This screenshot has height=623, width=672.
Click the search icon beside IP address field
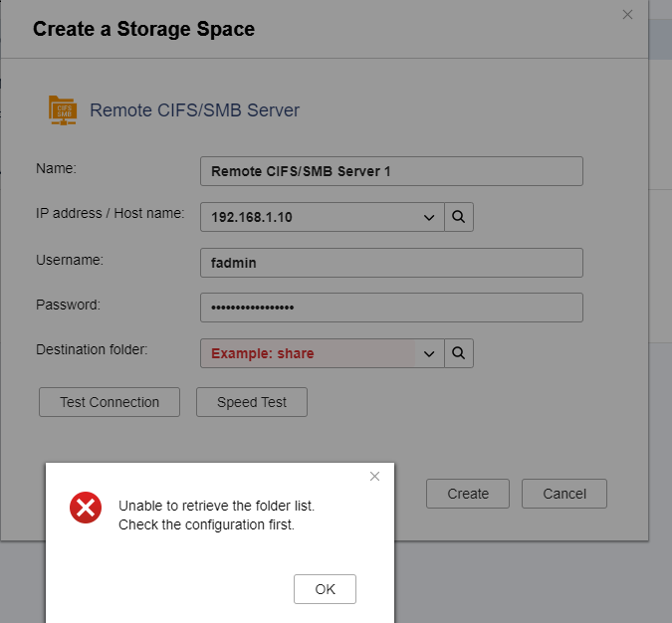(459, 217)
